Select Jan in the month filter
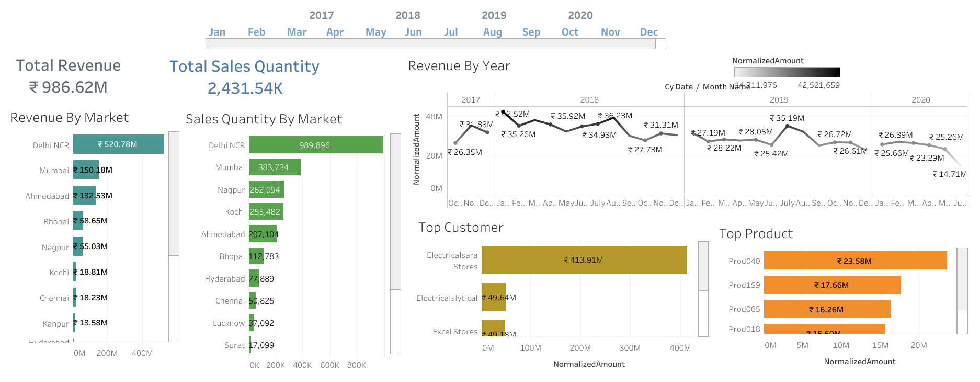Viewport: 980px width, 382px height. tap(216, 32)
